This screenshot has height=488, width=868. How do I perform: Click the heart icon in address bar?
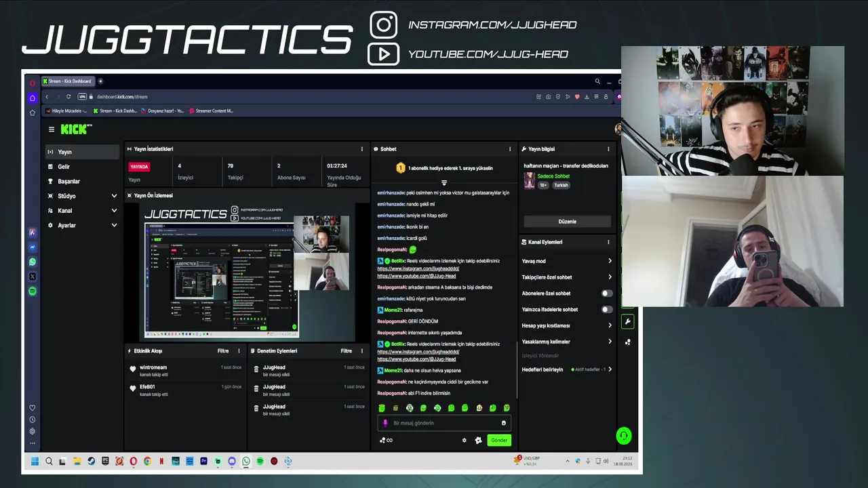point(577,97)
